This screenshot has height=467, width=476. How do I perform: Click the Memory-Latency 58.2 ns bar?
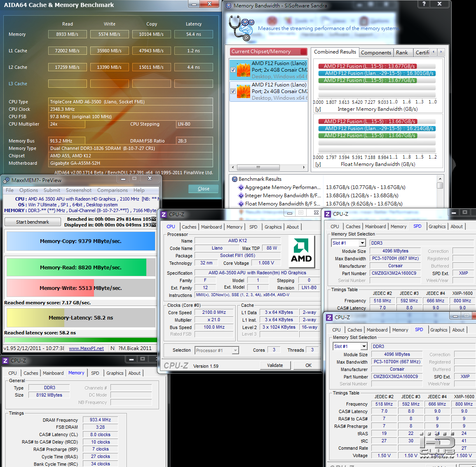click(x=81, y=318)
